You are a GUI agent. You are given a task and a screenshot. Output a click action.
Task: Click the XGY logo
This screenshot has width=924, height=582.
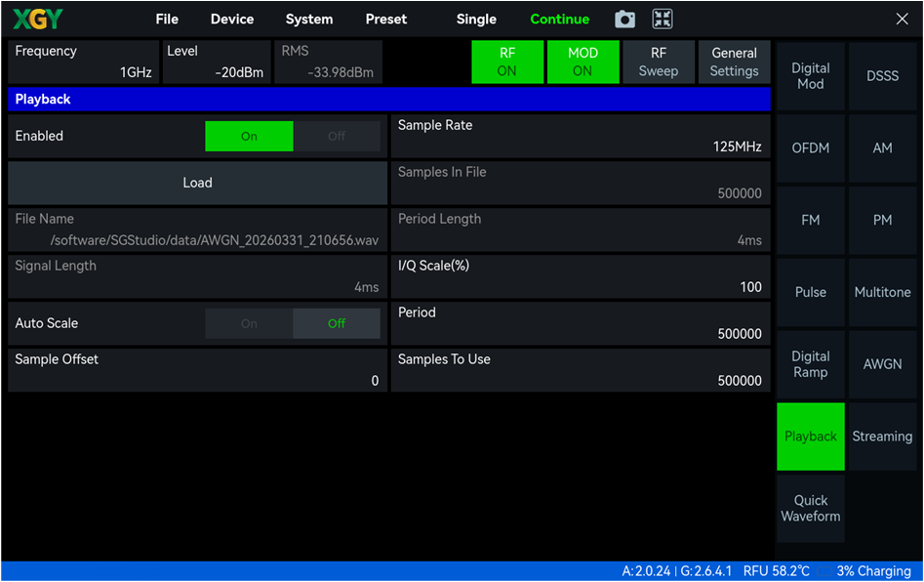click(x=37, y=20)
